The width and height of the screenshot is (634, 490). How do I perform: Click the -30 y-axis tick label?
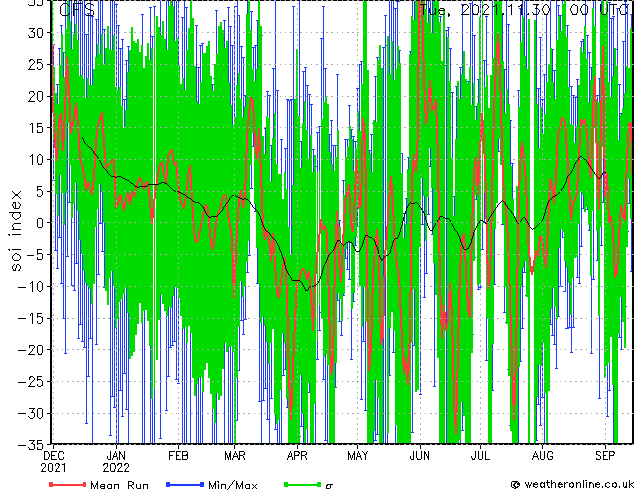31,413
